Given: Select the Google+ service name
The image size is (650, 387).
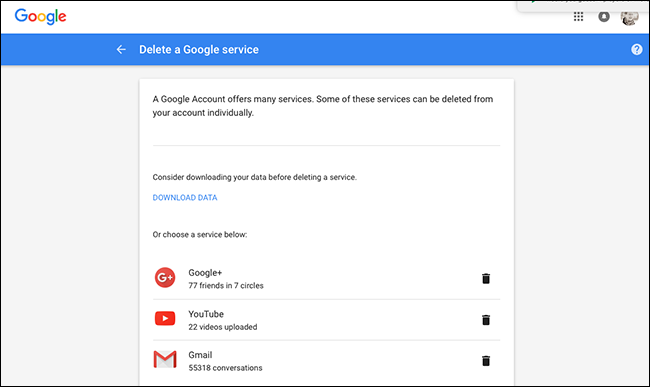Looking at the screenshot, I should pos(205,273).
